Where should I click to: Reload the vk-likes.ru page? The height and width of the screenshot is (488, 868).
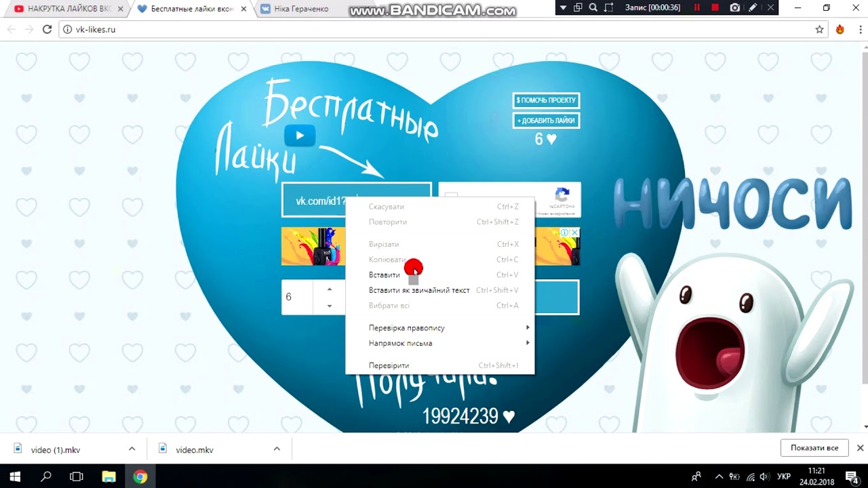point(47,29)
